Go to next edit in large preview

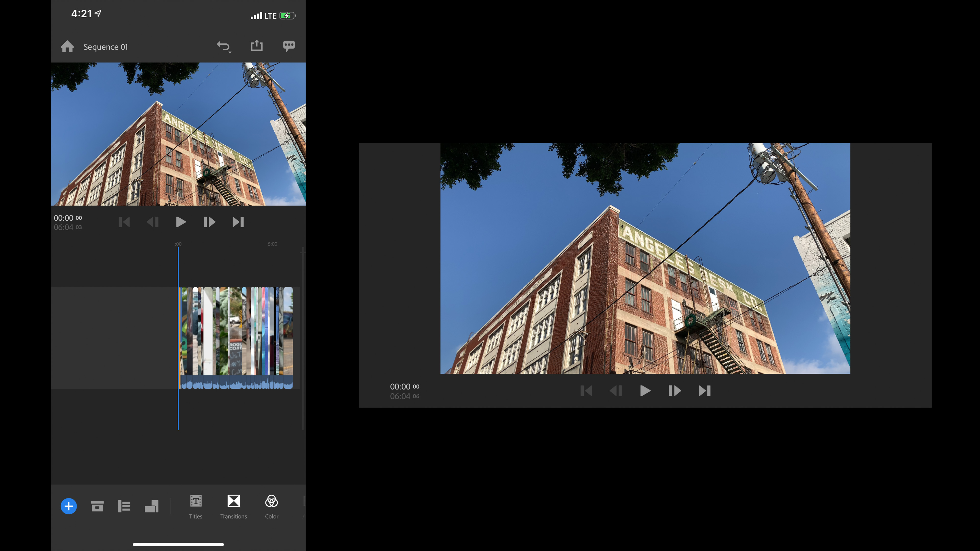pos(705,391)
